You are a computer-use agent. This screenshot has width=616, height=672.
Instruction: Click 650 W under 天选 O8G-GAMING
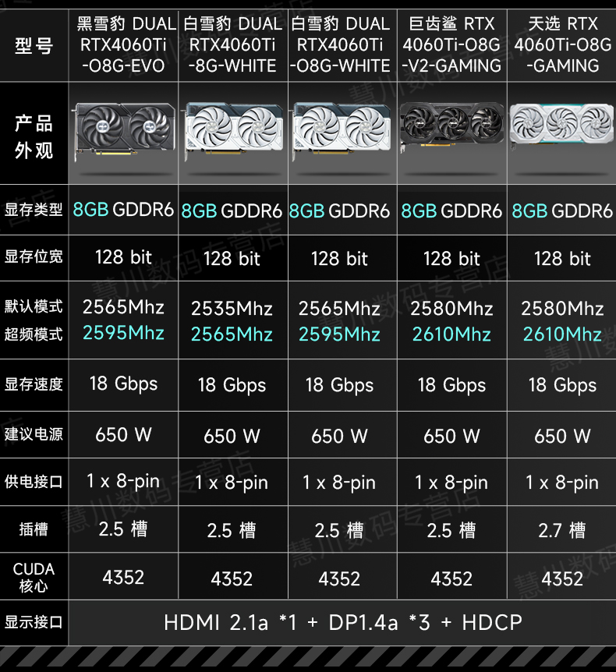tap(562, 437)
